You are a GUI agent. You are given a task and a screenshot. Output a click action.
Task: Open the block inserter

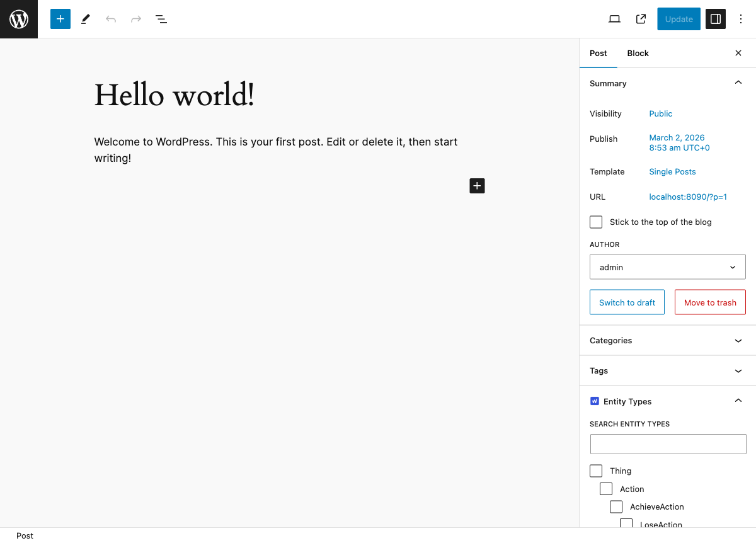(60, 19)
